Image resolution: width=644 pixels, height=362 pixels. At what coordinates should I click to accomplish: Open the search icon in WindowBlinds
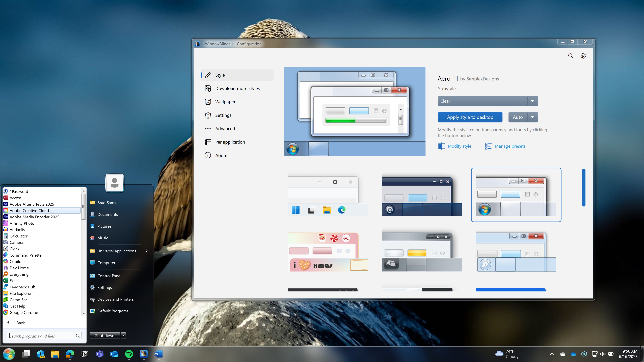[x=571, y=56]
